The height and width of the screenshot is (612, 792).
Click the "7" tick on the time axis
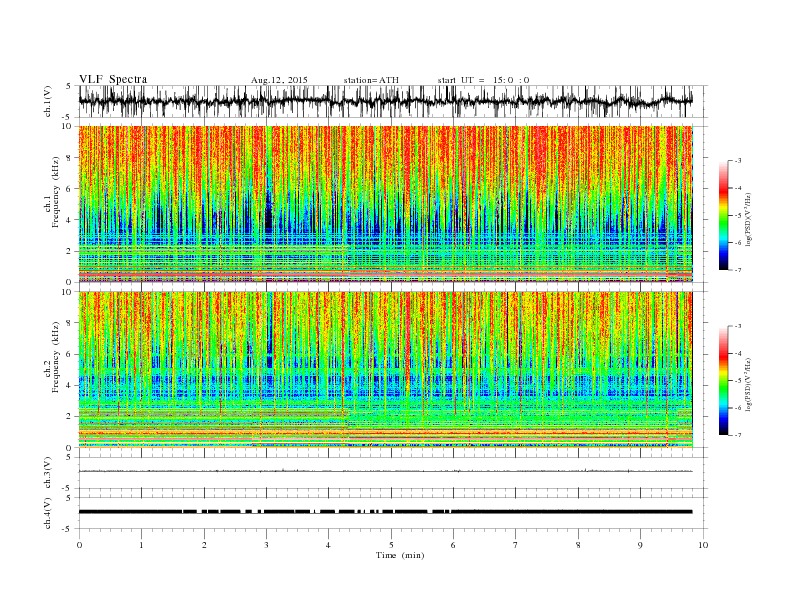click(516, 545)
